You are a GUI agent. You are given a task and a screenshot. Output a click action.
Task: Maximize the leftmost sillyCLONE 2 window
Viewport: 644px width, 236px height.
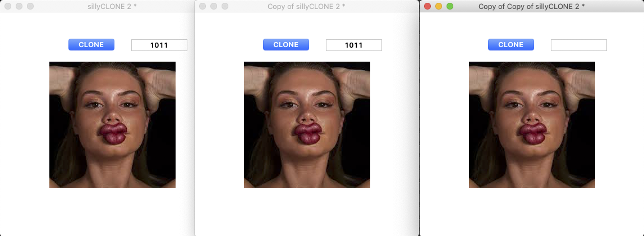tap(30, 6)
